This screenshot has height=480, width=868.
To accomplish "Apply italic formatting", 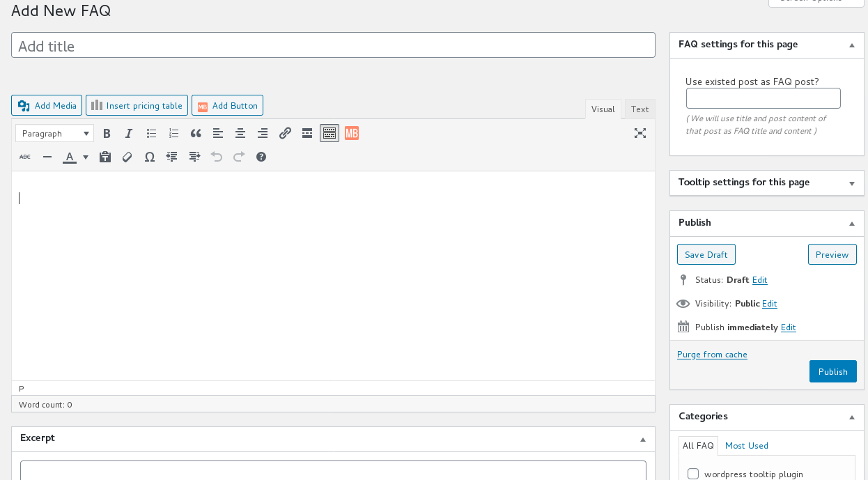I will click(129, 133).
